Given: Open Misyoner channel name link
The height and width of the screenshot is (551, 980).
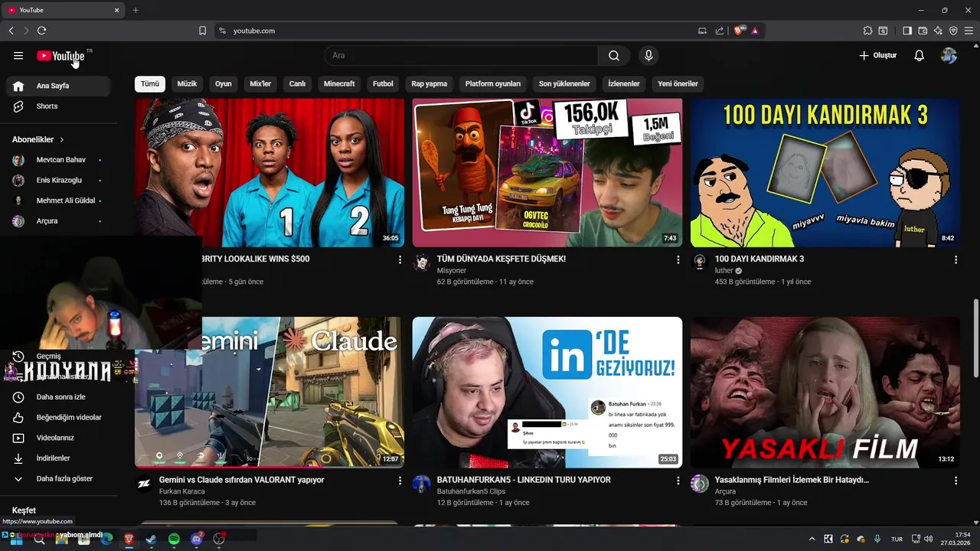Looking at the screenshot, I should coord(452,271).
